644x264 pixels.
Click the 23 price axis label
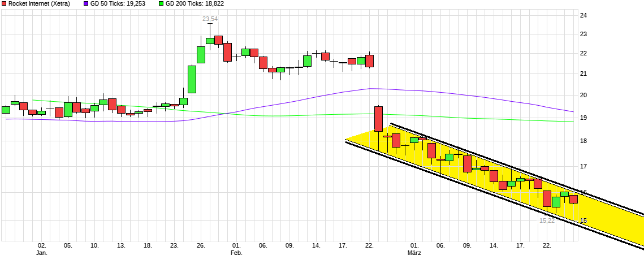(584, 34)
